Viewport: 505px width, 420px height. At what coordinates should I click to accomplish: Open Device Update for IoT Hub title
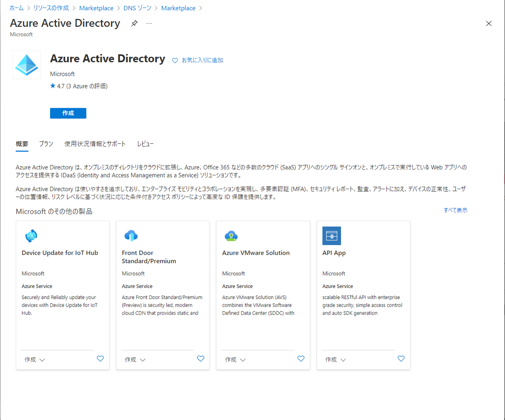pyautogui.click(x=60, y=253)
